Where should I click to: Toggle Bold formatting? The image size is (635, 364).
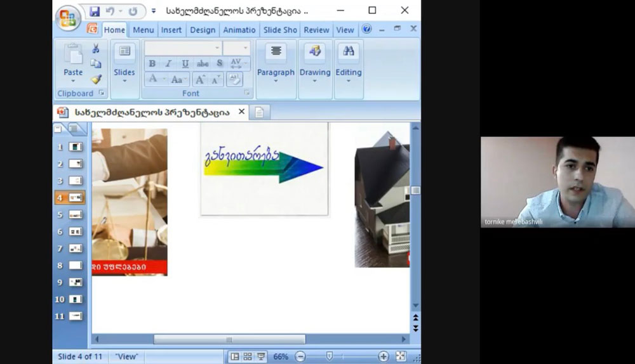pos(152,63)
